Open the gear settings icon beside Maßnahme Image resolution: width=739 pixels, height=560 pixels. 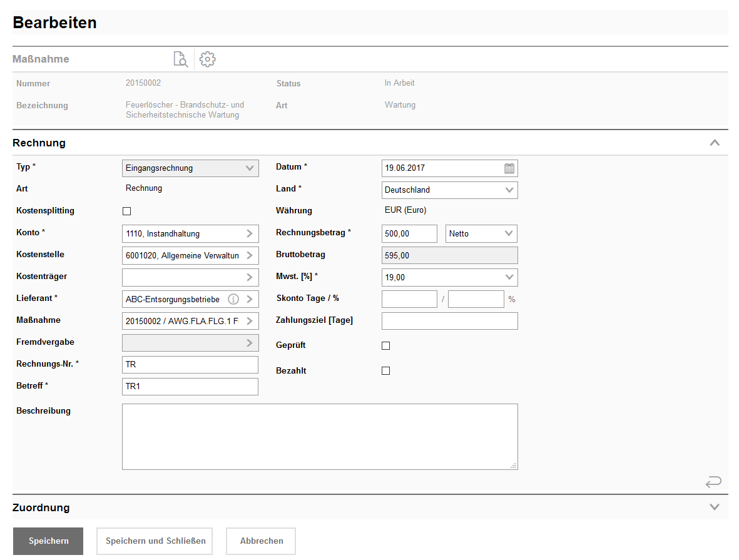(207, 59)
